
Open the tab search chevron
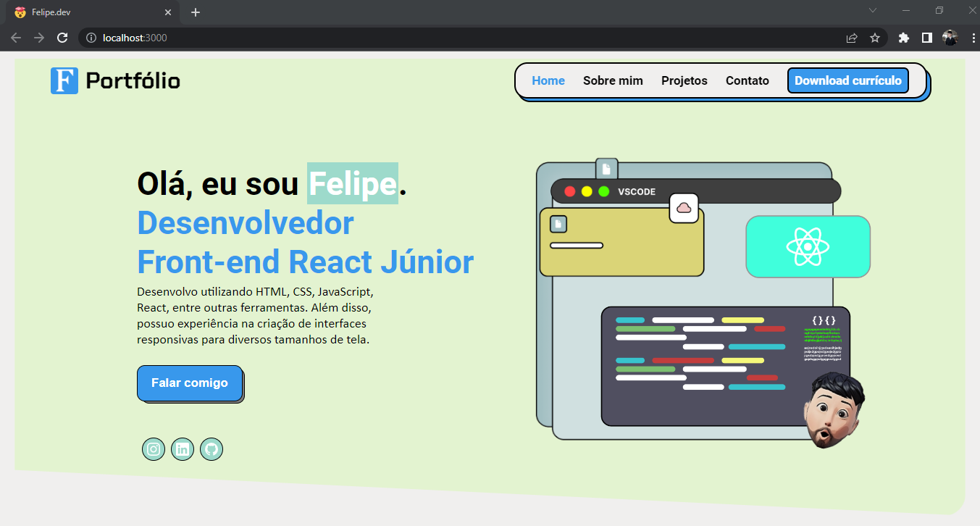pyautogui.click(x=871, y=12)
